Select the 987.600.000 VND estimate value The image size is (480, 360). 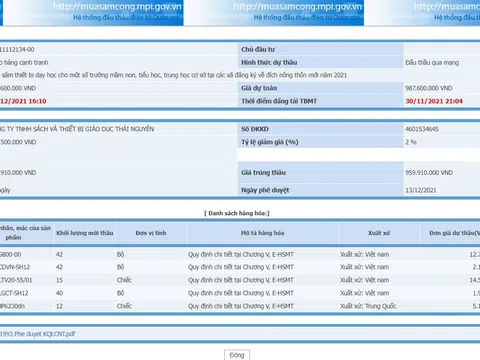click(x=429, y=88)
